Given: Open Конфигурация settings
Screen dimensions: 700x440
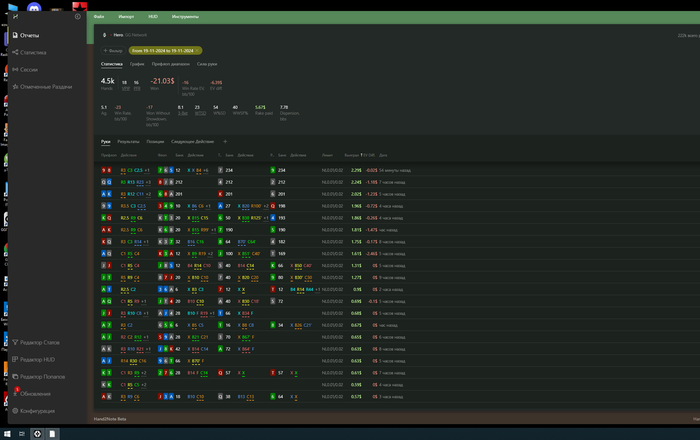Looking at the screenshot, I should click(x=14, y=411).
